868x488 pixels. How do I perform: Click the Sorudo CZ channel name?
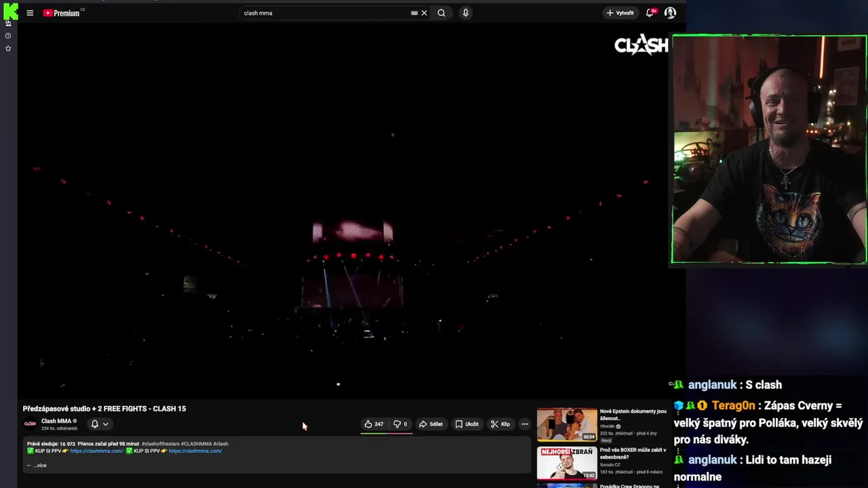pyautogui.click(x=611, y=465)
